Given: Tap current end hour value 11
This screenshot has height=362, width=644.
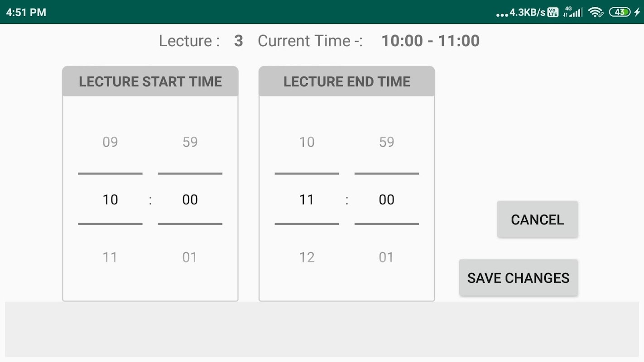Looking at the screenshot, I should [307, 200].
